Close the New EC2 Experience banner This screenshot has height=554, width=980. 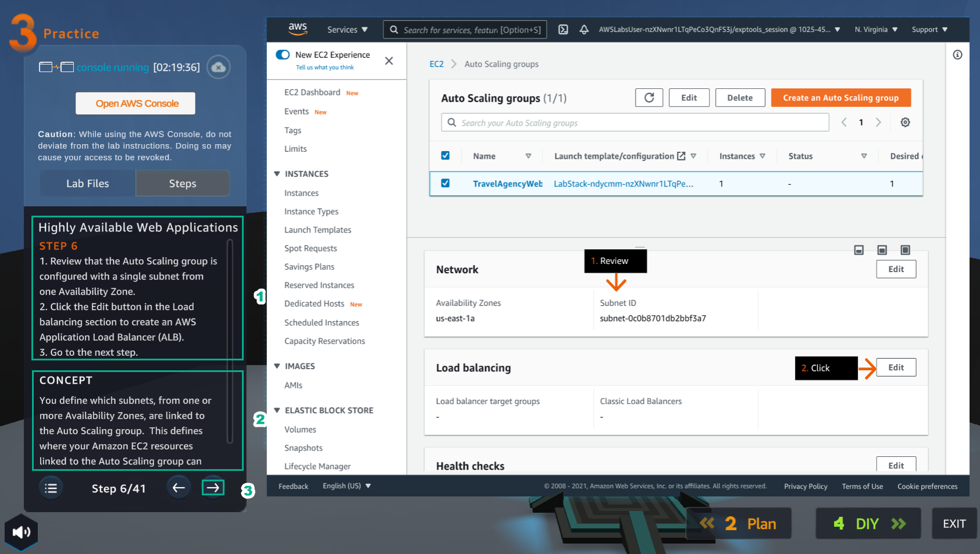(389, 60)
